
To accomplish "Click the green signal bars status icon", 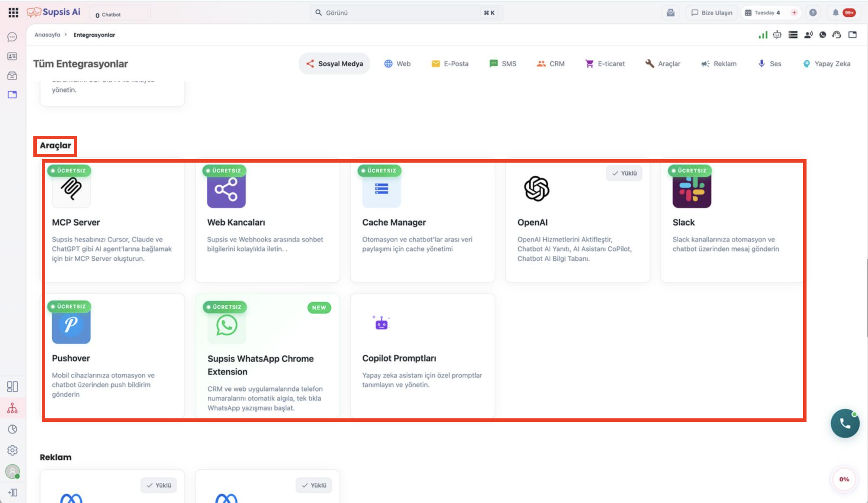I will pos(763,35).
